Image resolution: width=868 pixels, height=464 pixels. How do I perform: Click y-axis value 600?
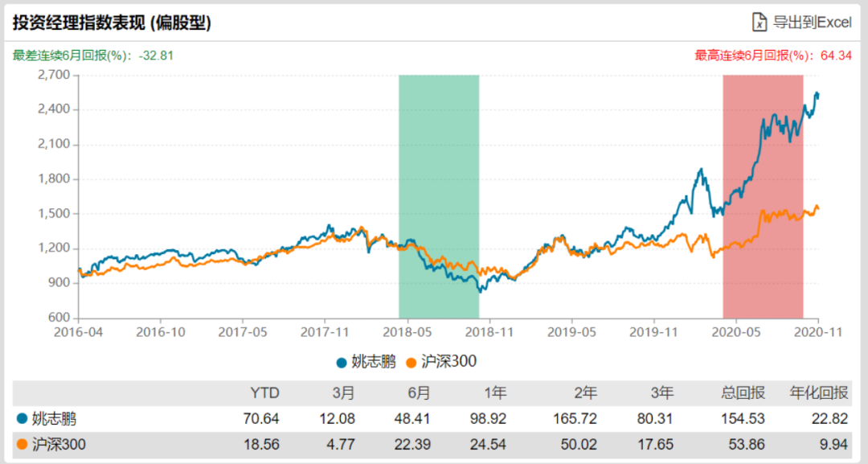[x=59, y=318]
